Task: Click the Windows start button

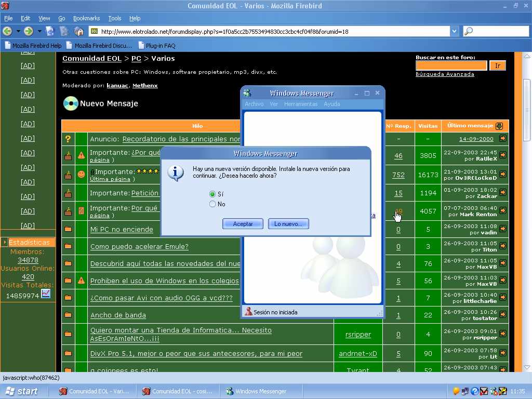Action: 22,391
